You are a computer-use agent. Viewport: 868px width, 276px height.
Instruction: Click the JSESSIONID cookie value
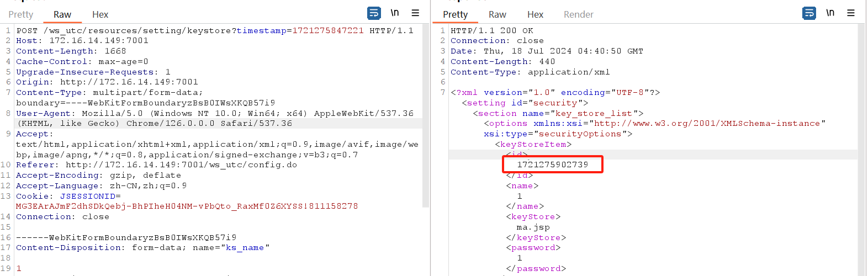coord(187,206)
